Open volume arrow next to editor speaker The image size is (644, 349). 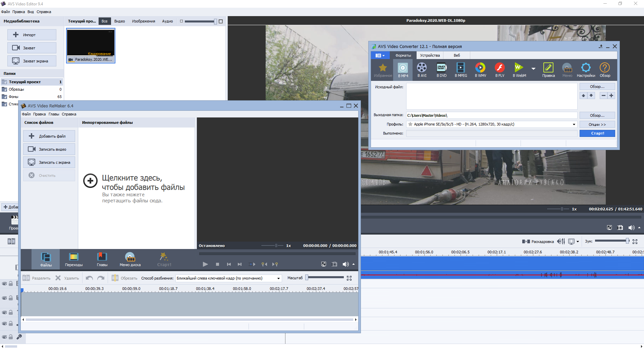tap(639, 228)
